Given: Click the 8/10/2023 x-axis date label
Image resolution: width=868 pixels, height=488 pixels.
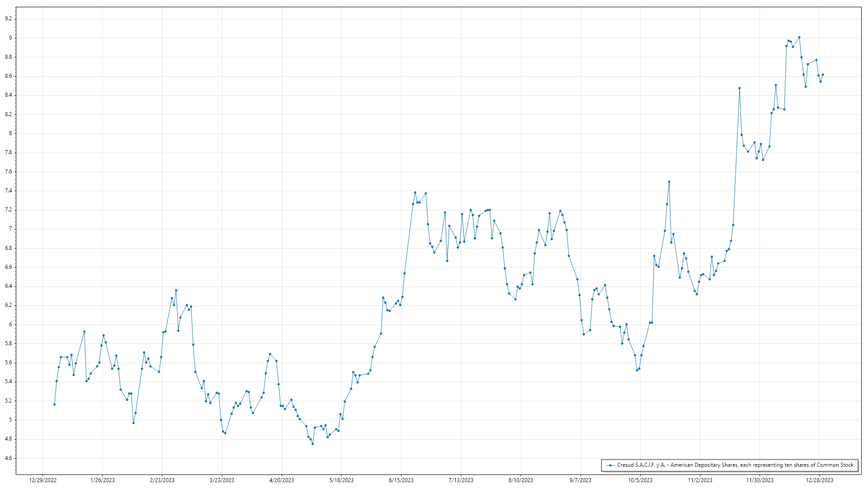Looking at the screenshot, I should click(521, 480).
